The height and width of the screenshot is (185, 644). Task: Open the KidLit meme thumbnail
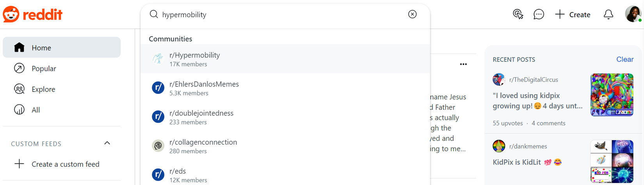pos(612,162)
